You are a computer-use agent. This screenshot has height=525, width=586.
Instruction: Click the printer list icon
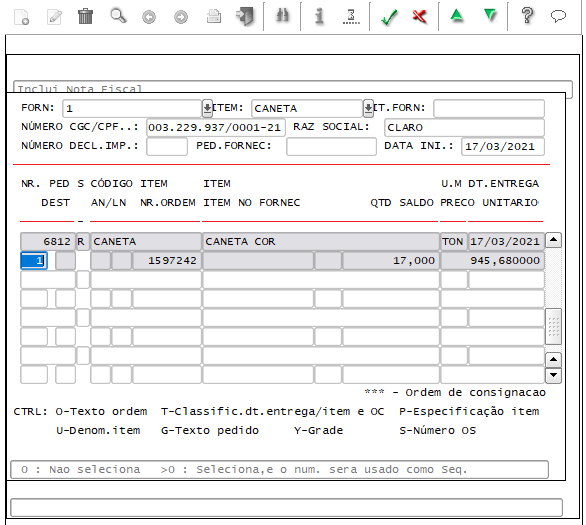214,17
